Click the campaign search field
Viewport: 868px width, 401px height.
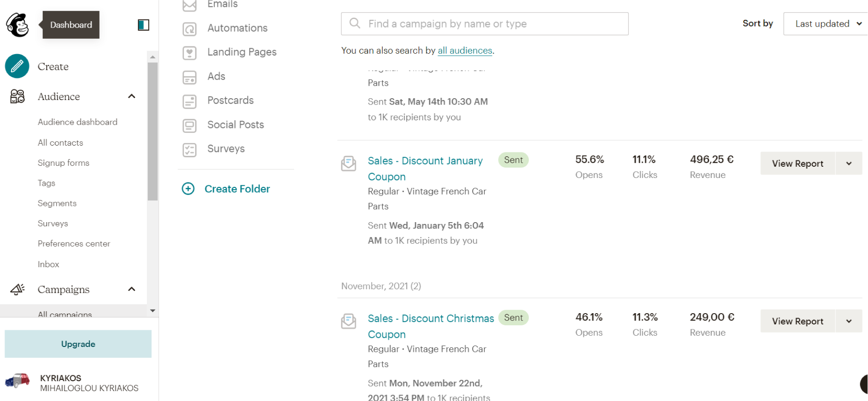(485, 24)
